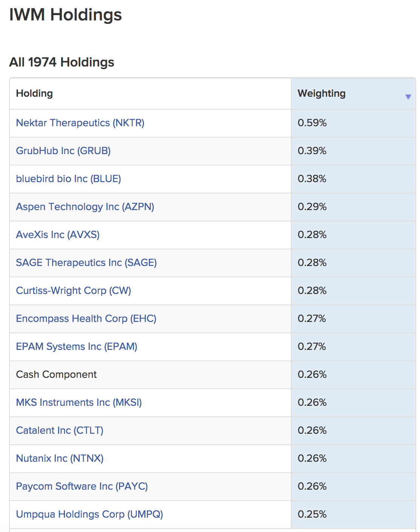Click Catalent Inc (CTLT) link

(x=60, y=430)
